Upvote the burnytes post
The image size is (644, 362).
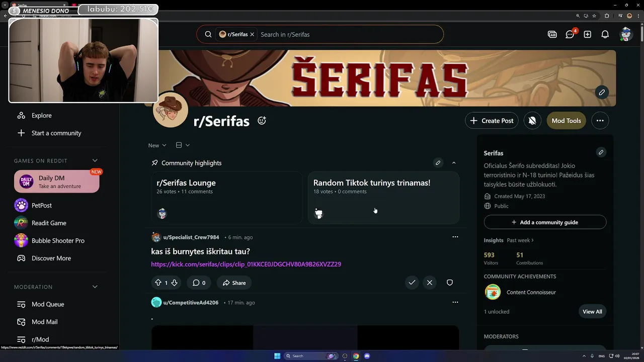click(x=158, y=283)
